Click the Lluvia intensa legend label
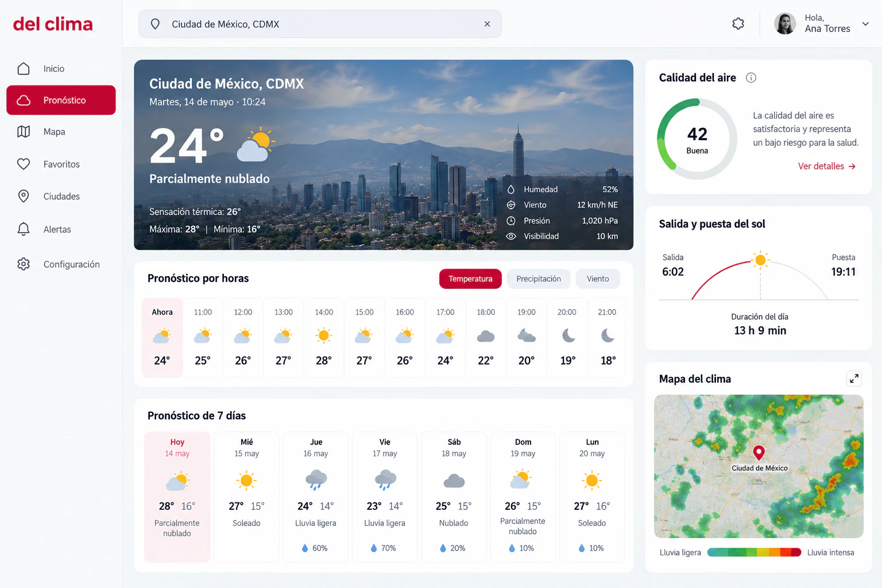The height and width of the screenshot is (588, 882). (830, 552)
